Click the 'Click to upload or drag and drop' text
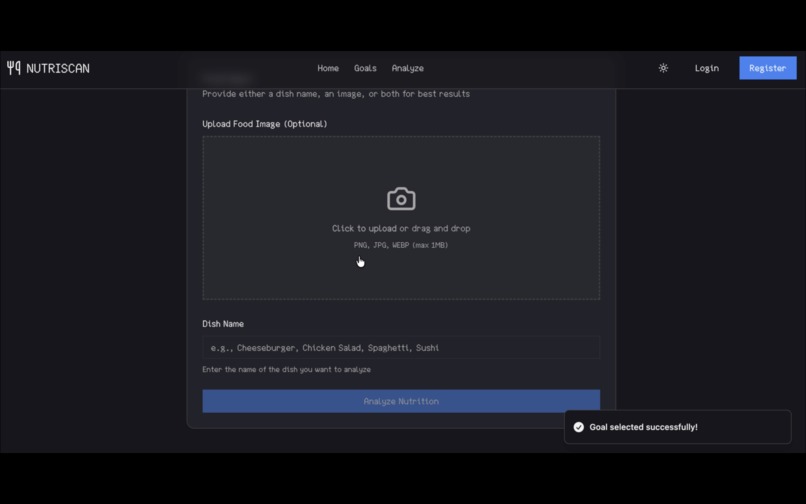 pos(401,228)
